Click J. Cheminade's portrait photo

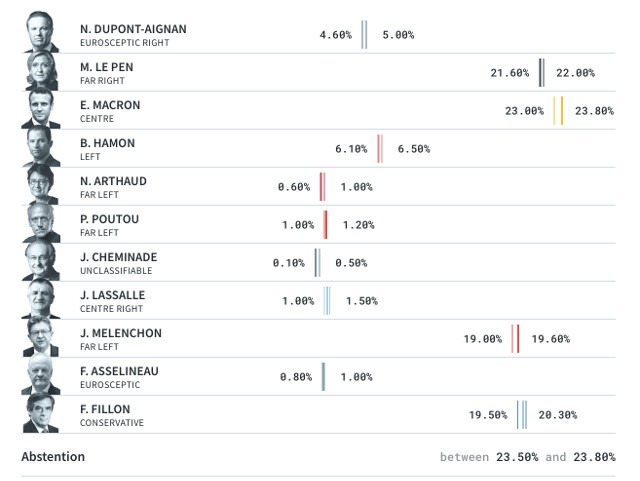(41, 262)
